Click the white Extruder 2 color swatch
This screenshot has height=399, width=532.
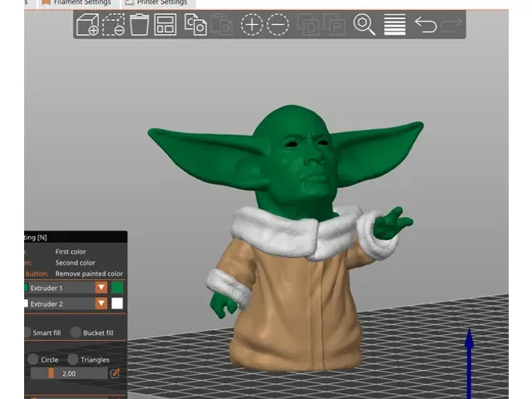pos(117,303)
